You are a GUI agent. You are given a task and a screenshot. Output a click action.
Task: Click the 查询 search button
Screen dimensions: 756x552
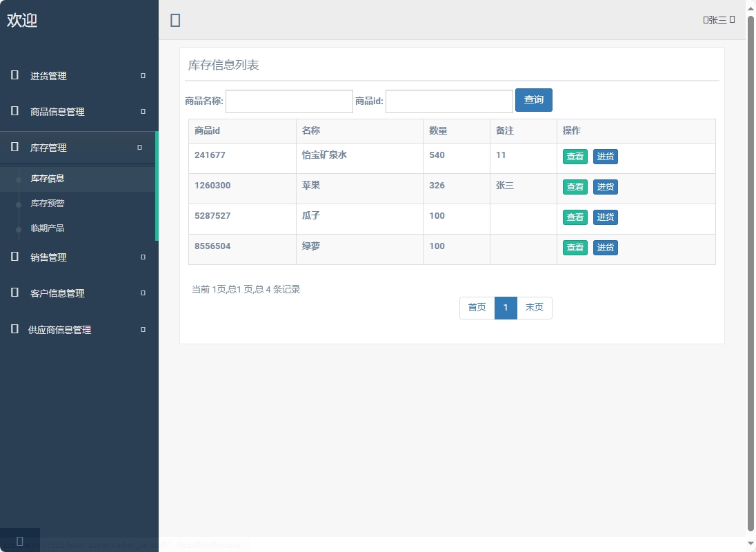click(533, 99)
